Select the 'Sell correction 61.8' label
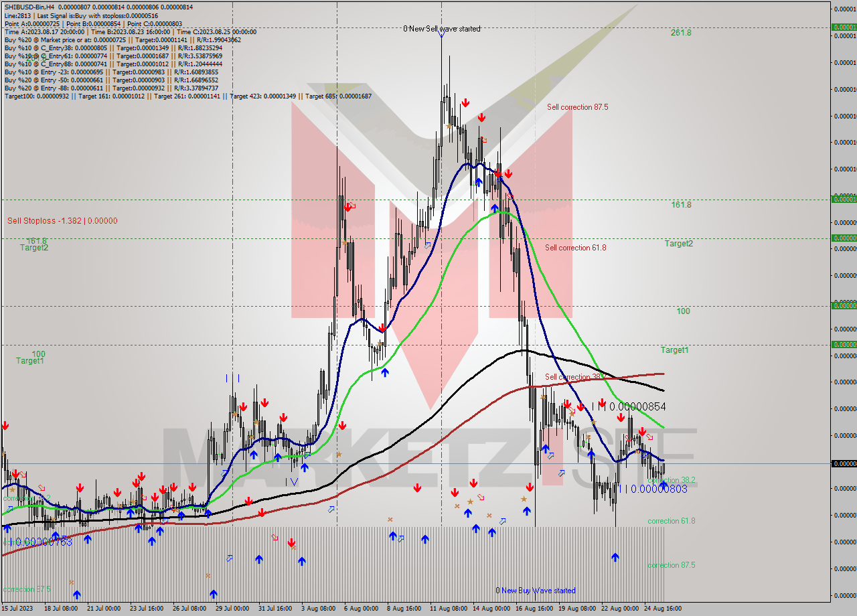Image resolution: width=857 pixels, height=616 pixels. tap(575, 248)
